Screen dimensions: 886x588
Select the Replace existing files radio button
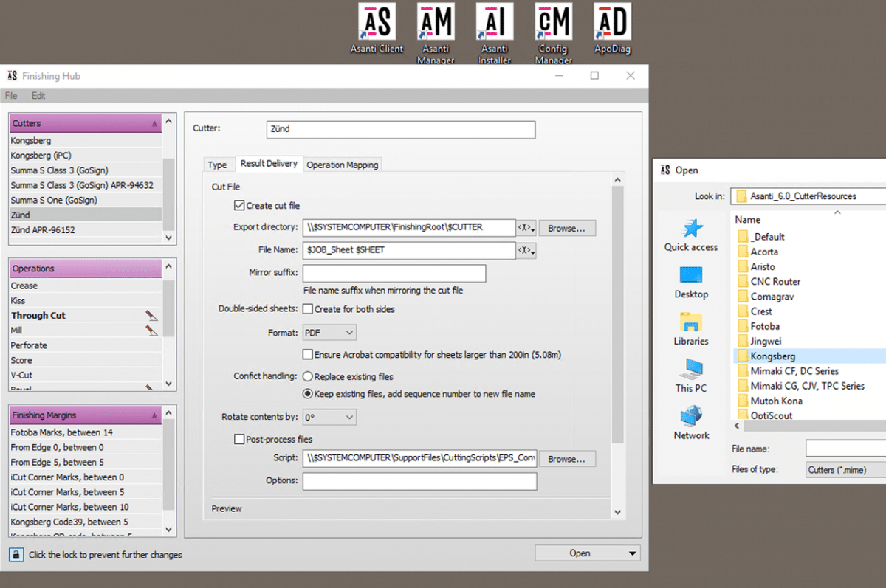pos(306,376)
